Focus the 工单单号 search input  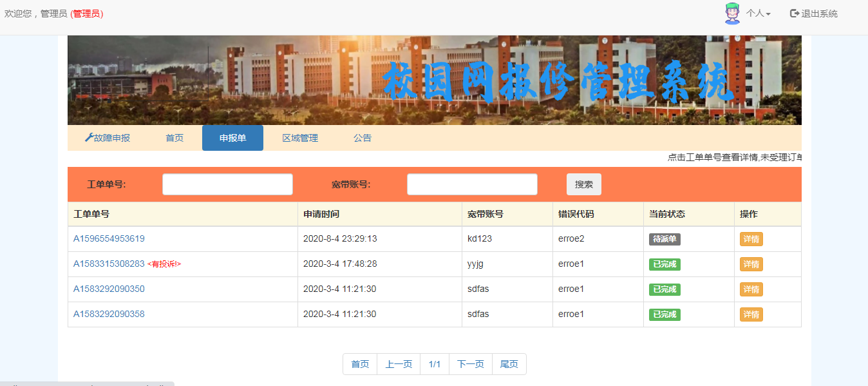coord(227,184)
